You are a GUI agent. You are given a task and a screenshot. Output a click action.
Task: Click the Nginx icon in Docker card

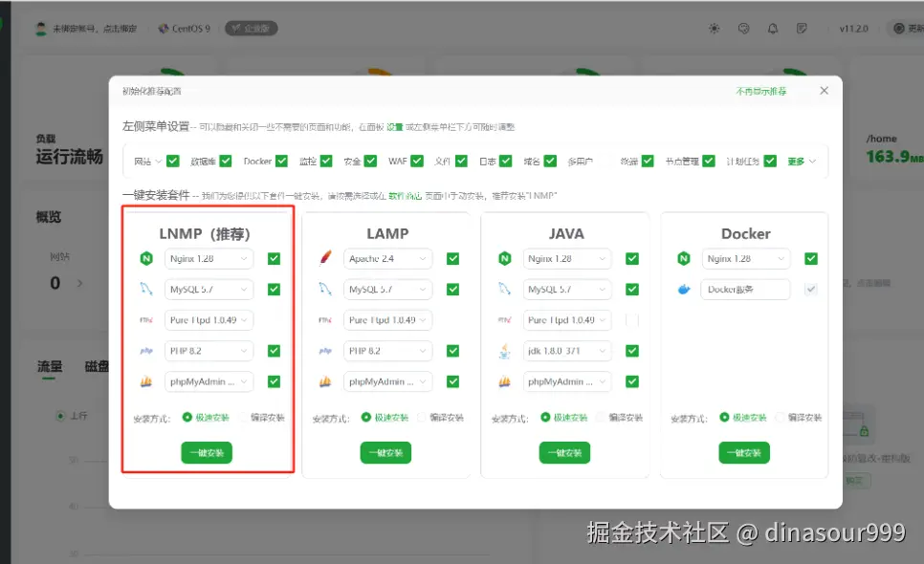(684, 258)
